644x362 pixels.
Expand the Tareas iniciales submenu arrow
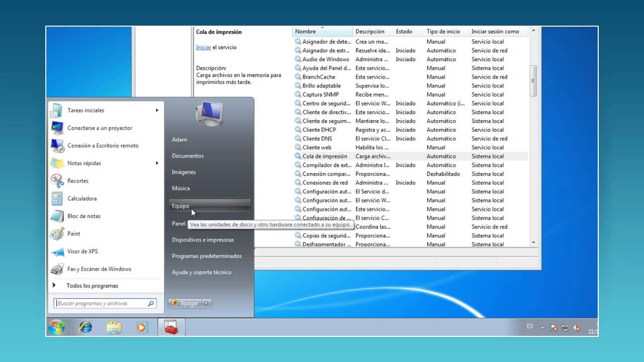click(x=157, y=110)
